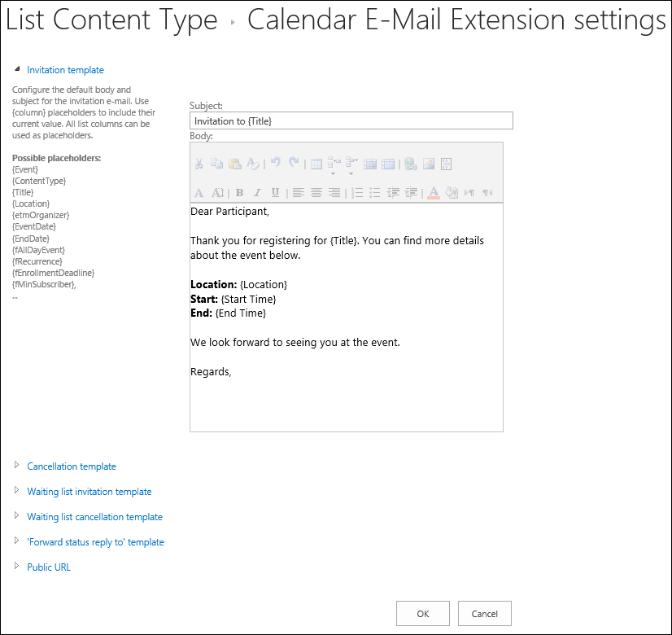672x635 pixels.
Task: Click the Paste clipboard icon
Action: tap(235, 164)
